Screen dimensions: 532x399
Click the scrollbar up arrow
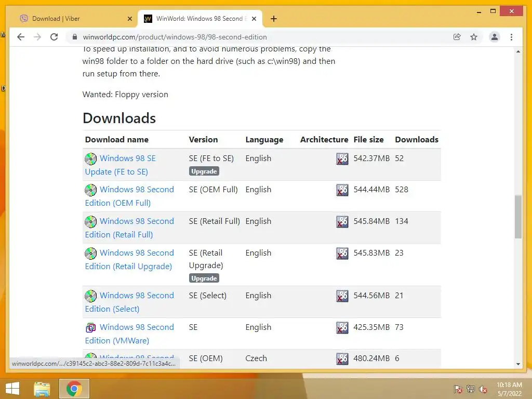[x=518, y=51]
